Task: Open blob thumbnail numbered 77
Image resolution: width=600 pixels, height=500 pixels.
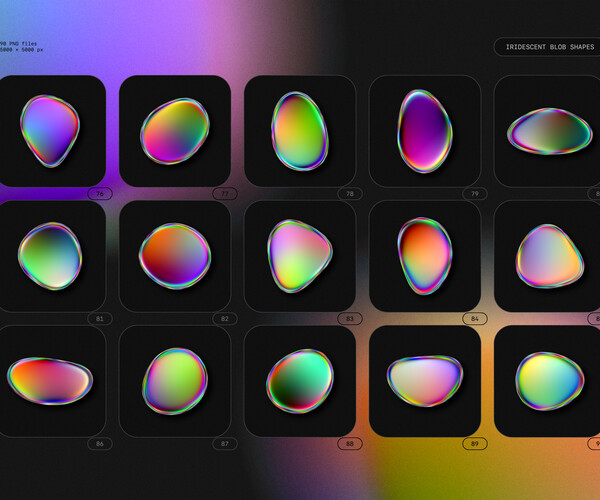Action: click(175, 131)
